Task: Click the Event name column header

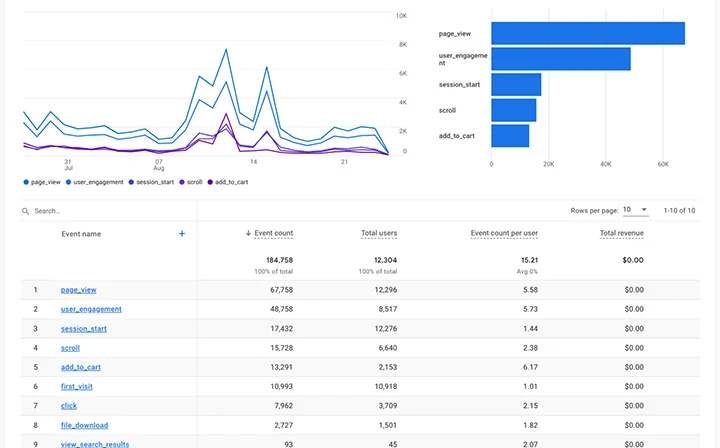Action: [81, 234]
